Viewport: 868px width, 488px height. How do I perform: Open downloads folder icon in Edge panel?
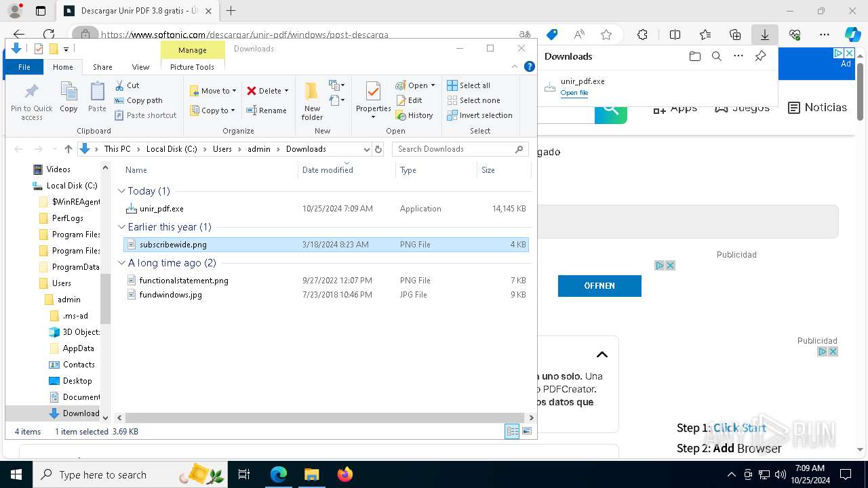click(x=694, y=56)
